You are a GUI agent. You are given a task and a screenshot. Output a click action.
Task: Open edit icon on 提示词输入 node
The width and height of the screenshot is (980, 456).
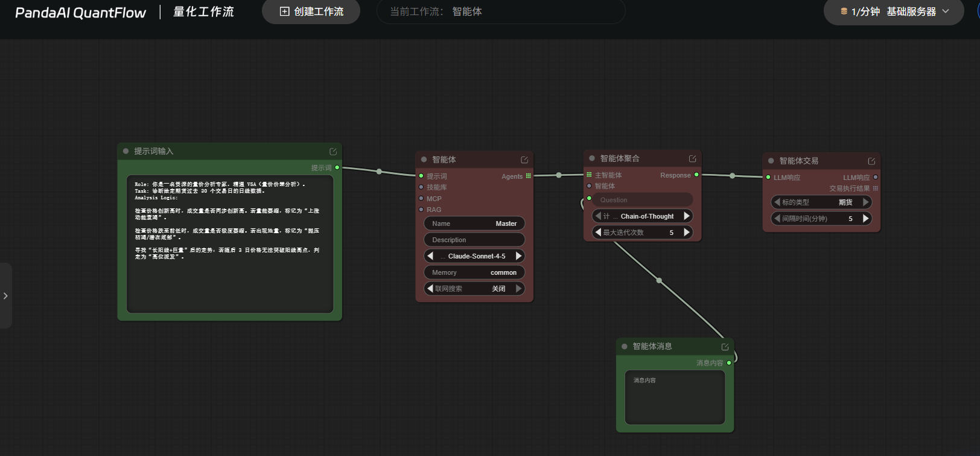point(333,152)
